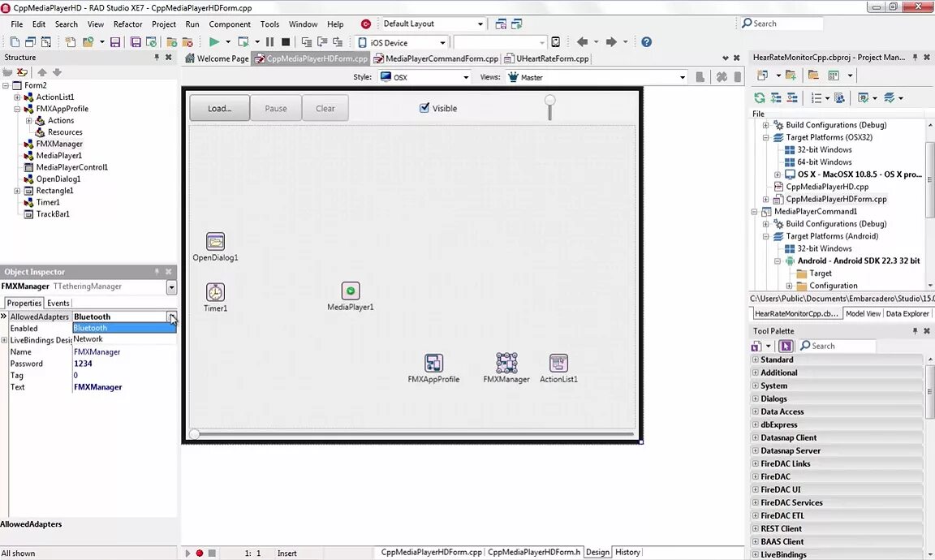This screenshot has height=560, width=935.
Task: Click the Clear button on the form
Action: pos(325,108)
